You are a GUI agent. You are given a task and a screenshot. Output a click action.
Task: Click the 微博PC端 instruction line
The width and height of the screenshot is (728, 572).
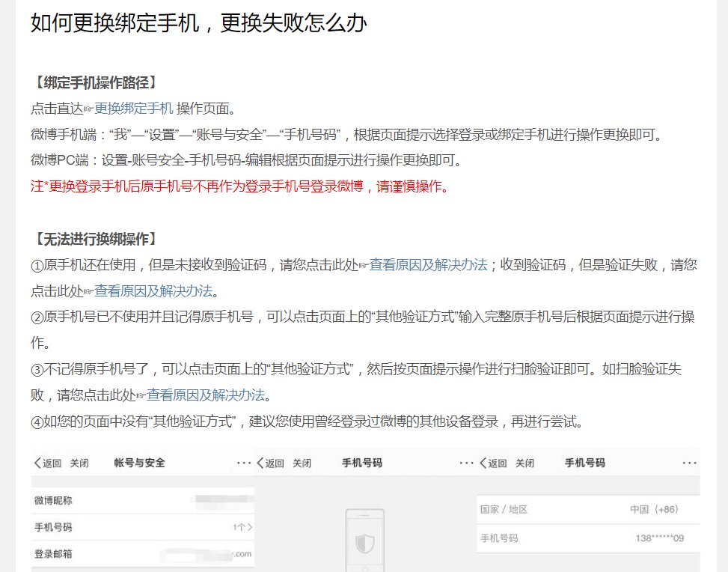click(247, 160)
